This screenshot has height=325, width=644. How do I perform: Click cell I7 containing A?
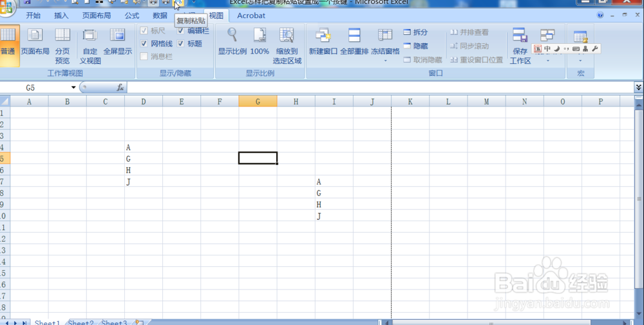(x=334, y=181)
